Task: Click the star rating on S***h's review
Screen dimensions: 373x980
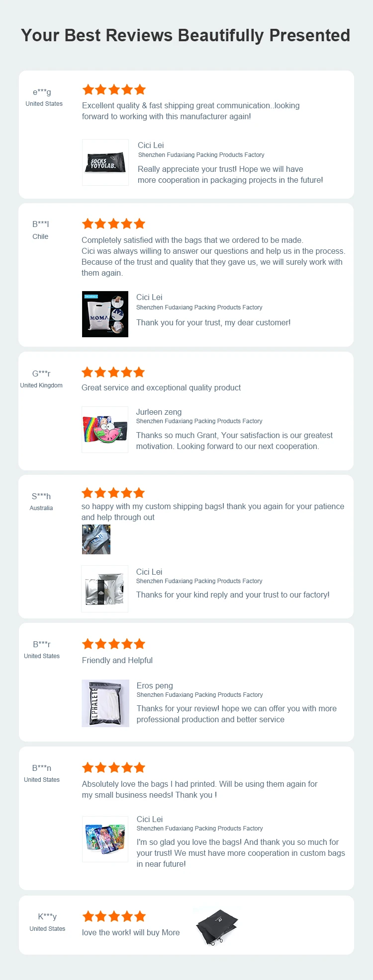Action: 113,493
